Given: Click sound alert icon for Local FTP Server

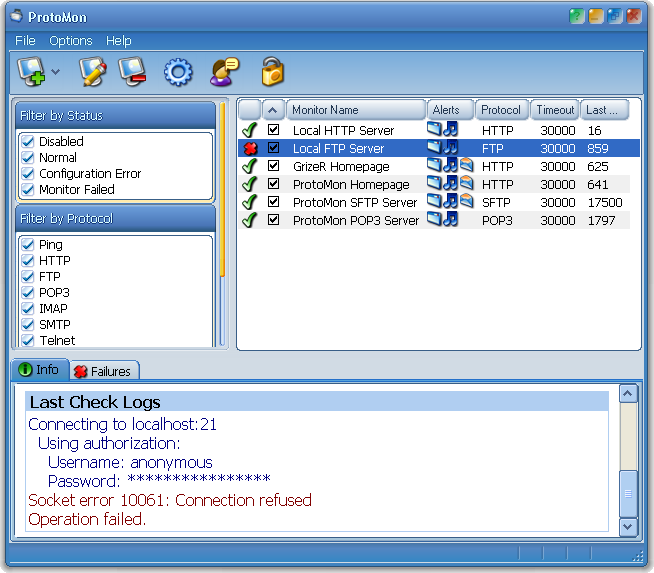Looking at the screenshot, I should pos(450,147).
